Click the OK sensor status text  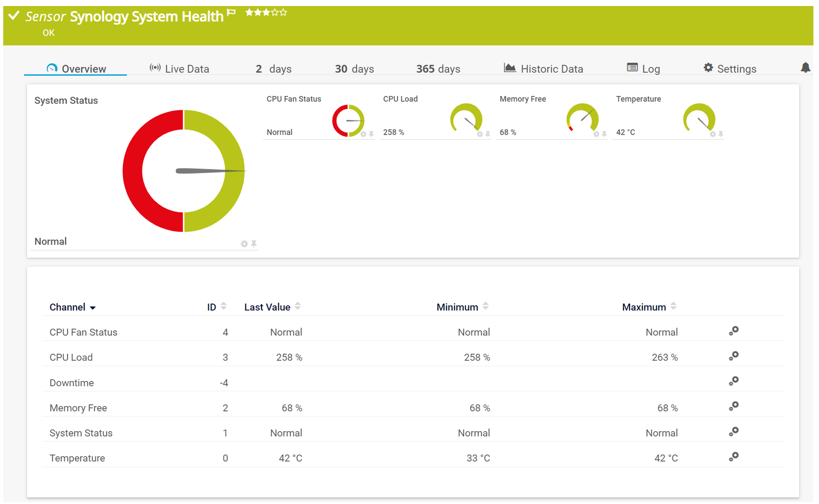click(x=48, y=33)
